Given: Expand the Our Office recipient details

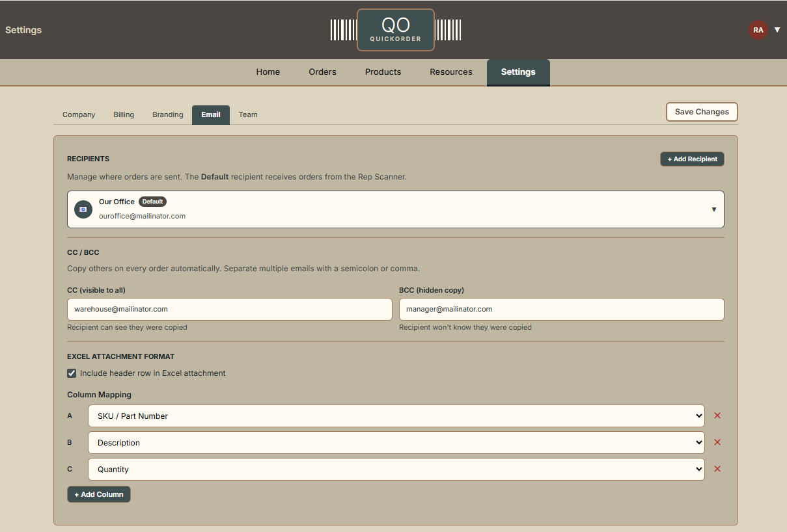Looking at the screenshot, I should click(x=713, y=209).
